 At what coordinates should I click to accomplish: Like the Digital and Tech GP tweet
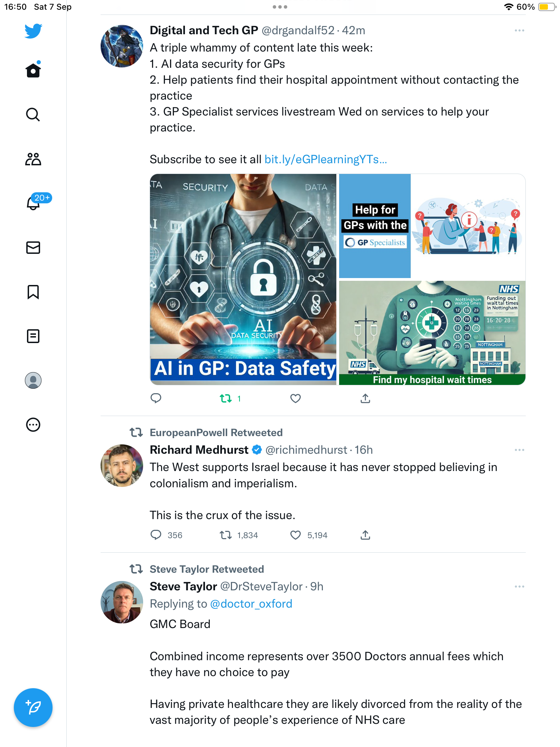click(296, 398)
